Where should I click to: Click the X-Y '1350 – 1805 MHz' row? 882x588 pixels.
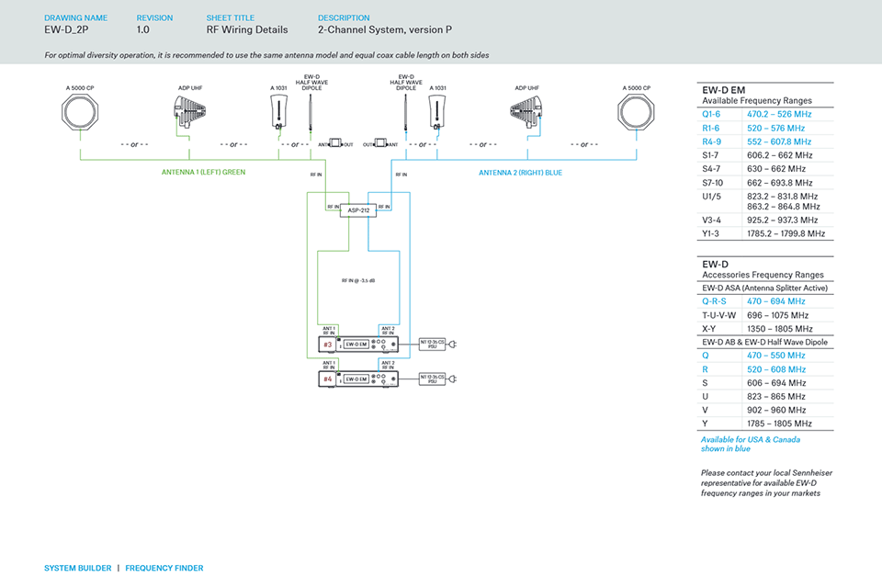point(765,329)
